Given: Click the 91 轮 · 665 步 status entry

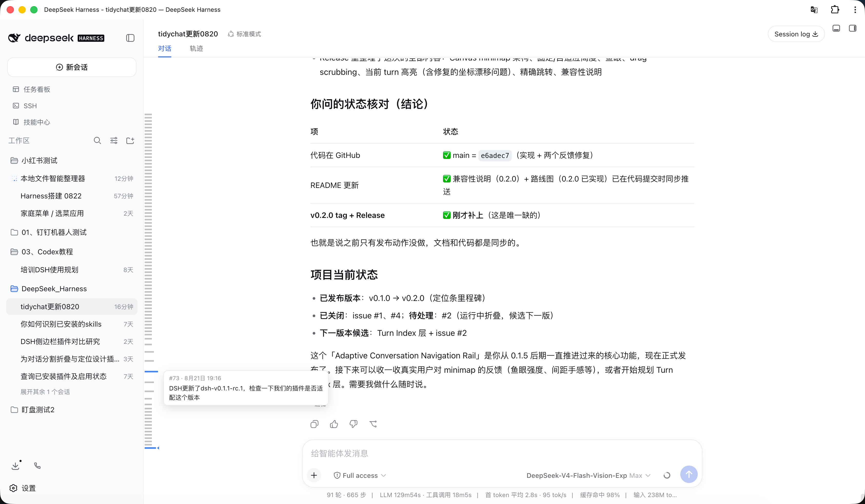Looking at the screenshot, I should [x=346, y=495].
